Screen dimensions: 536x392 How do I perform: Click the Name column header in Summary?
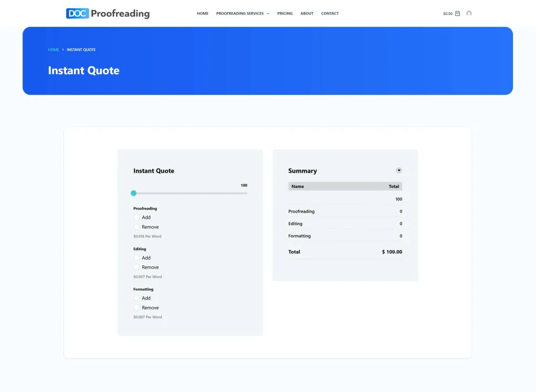pos(298,186)
